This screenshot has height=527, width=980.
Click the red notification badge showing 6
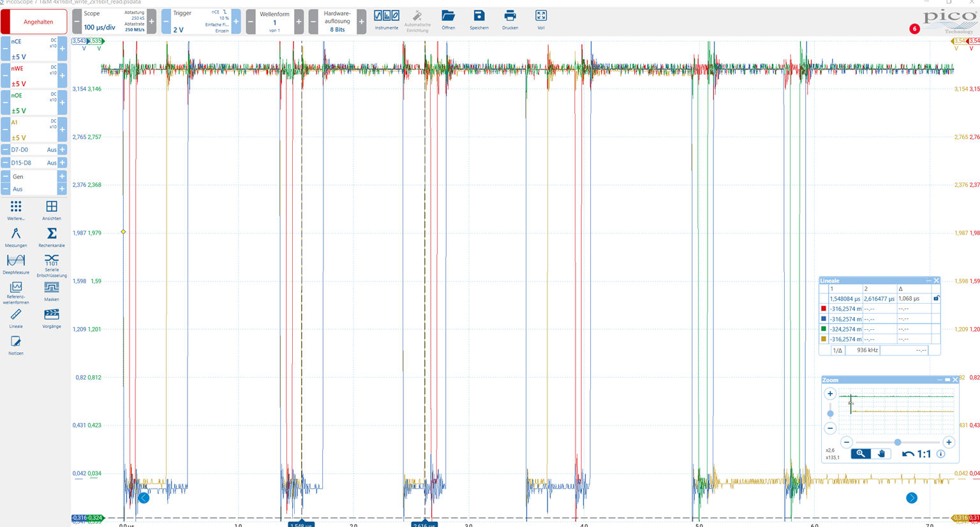(914, 29)
